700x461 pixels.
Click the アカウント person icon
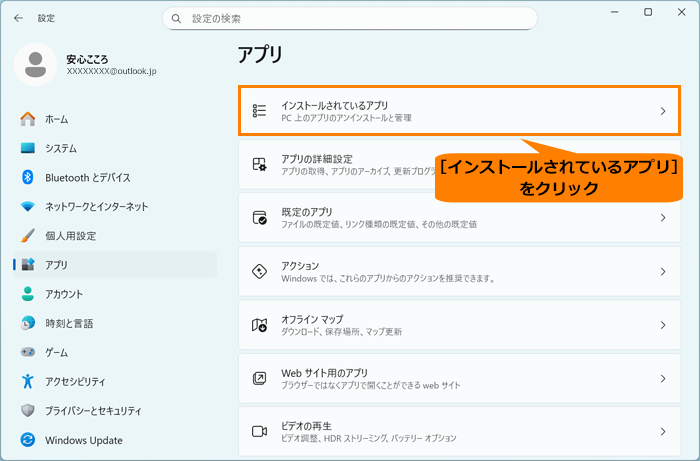click(28, 294)
